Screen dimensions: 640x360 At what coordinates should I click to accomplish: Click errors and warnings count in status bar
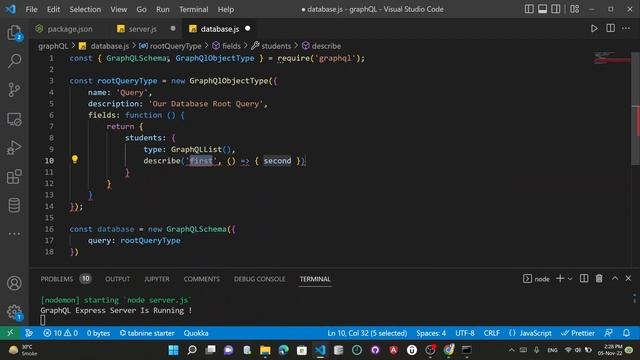pos(60,333)
